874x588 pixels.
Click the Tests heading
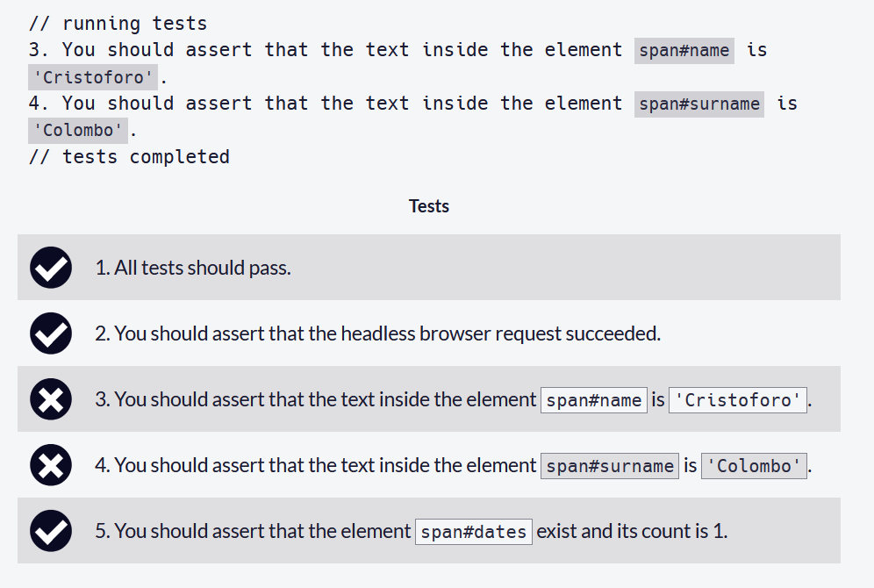[428, 206]
